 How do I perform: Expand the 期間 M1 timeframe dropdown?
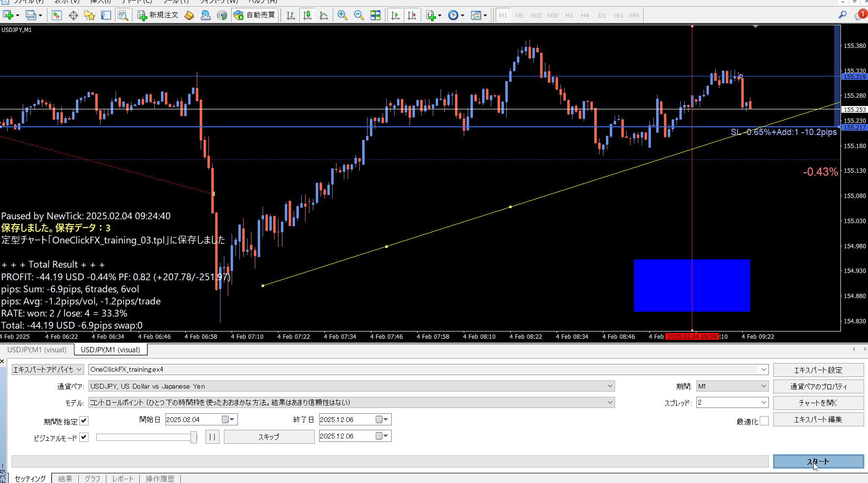coord(764,386)
